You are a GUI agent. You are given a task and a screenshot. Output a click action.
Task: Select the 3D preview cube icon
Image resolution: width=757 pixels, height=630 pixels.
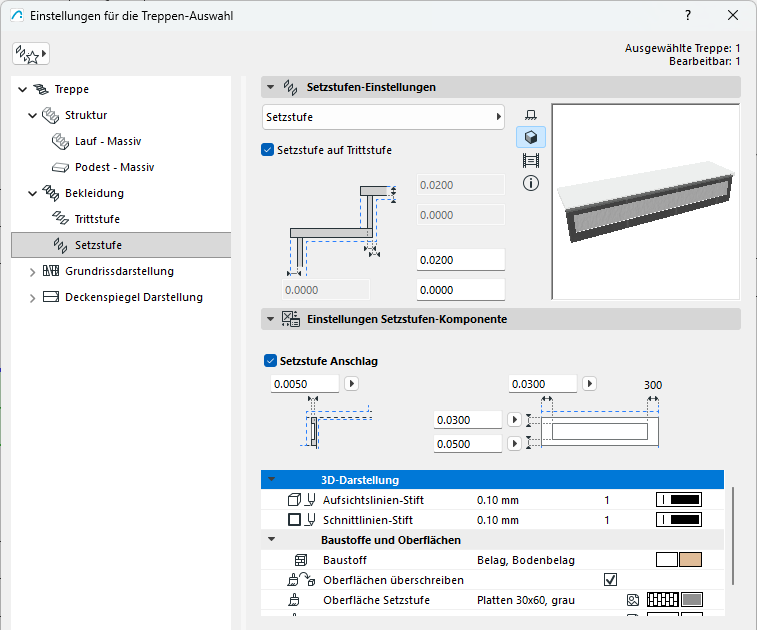(531, 138)
